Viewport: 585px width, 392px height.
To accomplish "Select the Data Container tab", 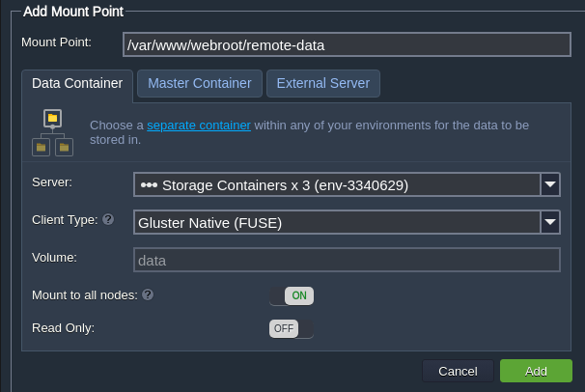I will [x=77, y=84].
